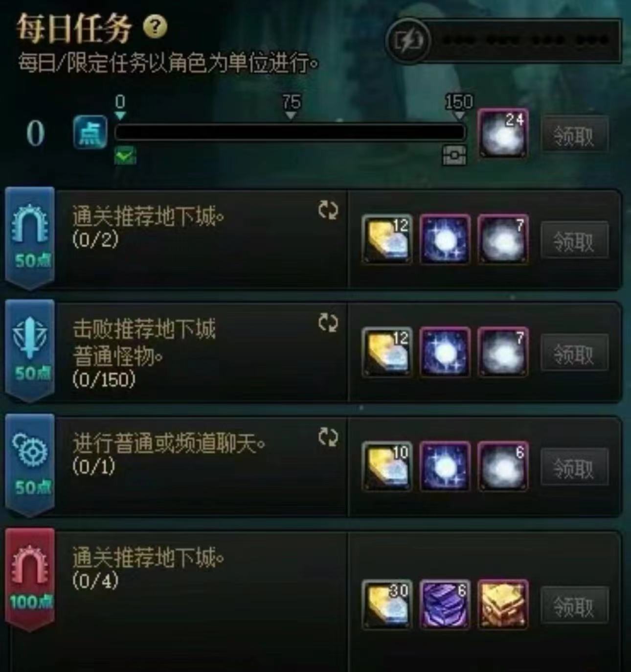The width and height of the screenshot is (631, 672).
Task: Click the golden treasure box reward icon
Action: tap(503, 604)
